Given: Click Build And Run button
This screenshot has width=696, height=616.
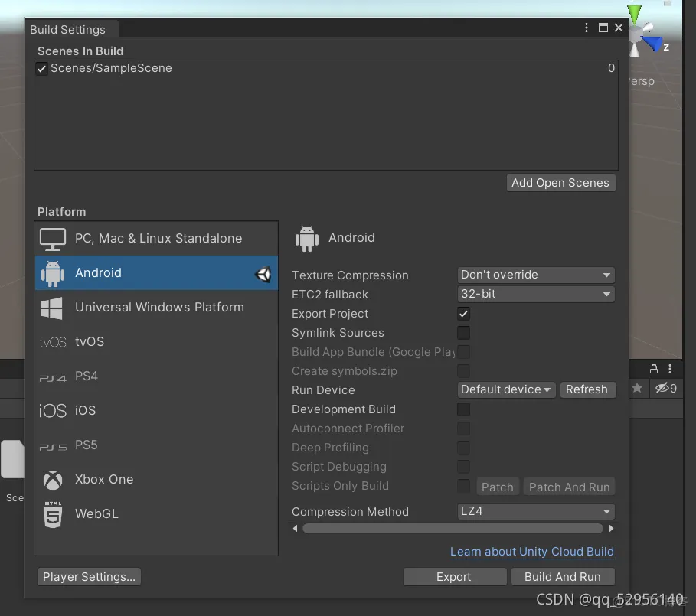Looking at the screenshot, I should point(563,577).
